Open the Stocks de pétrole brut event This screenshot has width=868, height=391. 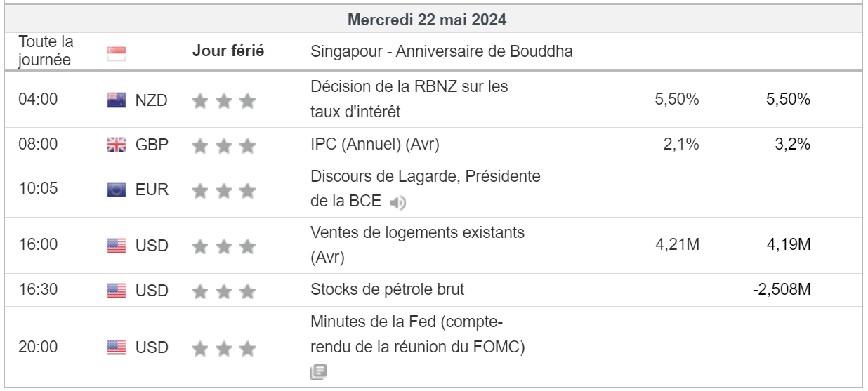(x=387, y=289)
